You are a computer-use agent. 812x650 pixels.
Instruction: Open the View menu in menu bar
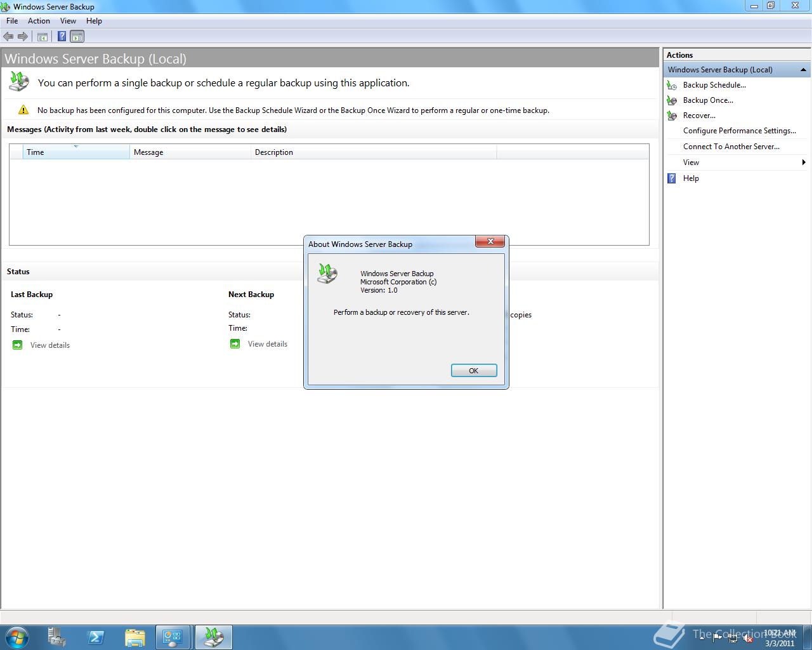click(68, 21)
